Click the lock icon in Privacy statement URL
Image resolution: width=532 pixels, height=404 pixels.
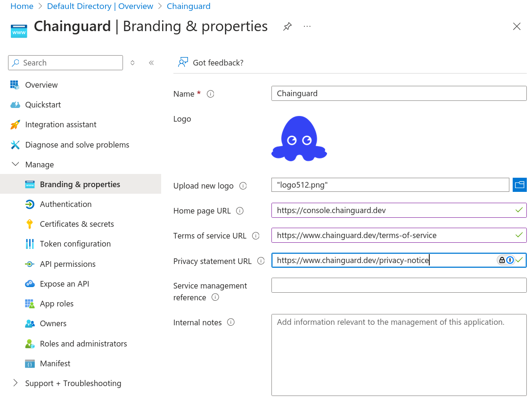(501, 260)
